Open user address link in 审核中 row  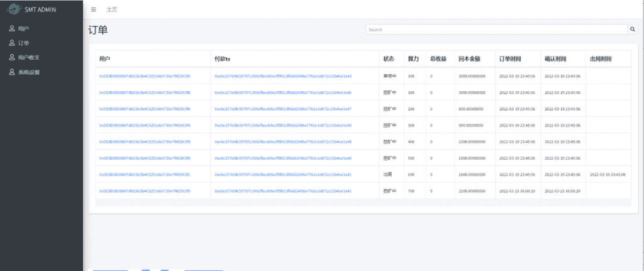145,76
